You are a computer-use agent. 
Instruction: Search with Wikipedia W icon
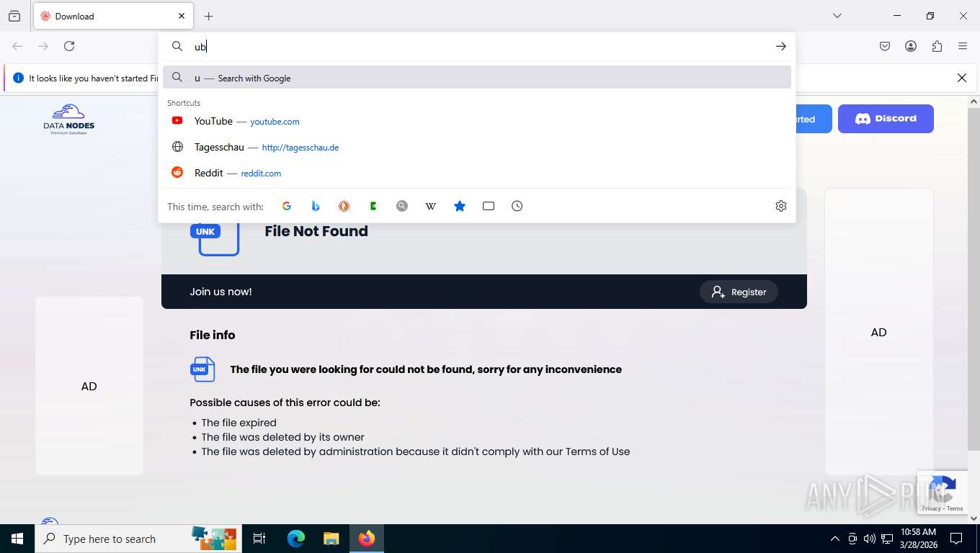tap(431, 206)
